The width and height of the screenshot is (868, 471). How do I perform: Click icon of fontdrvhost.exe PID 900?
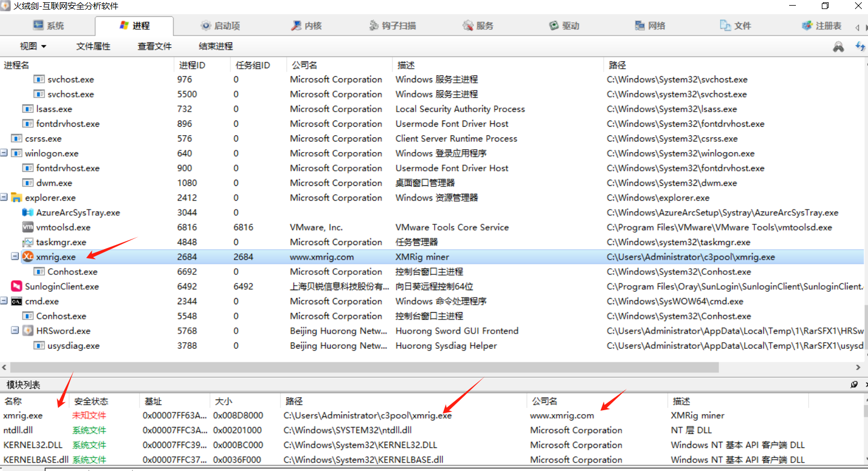pyautogui.click(x=28, y=168)
